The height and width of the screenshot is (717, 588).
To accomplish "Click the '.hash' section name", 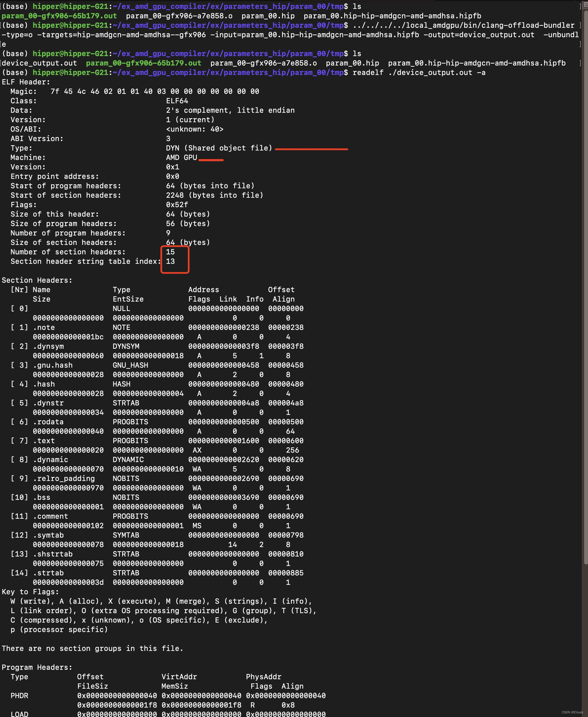I will point(44,384).
